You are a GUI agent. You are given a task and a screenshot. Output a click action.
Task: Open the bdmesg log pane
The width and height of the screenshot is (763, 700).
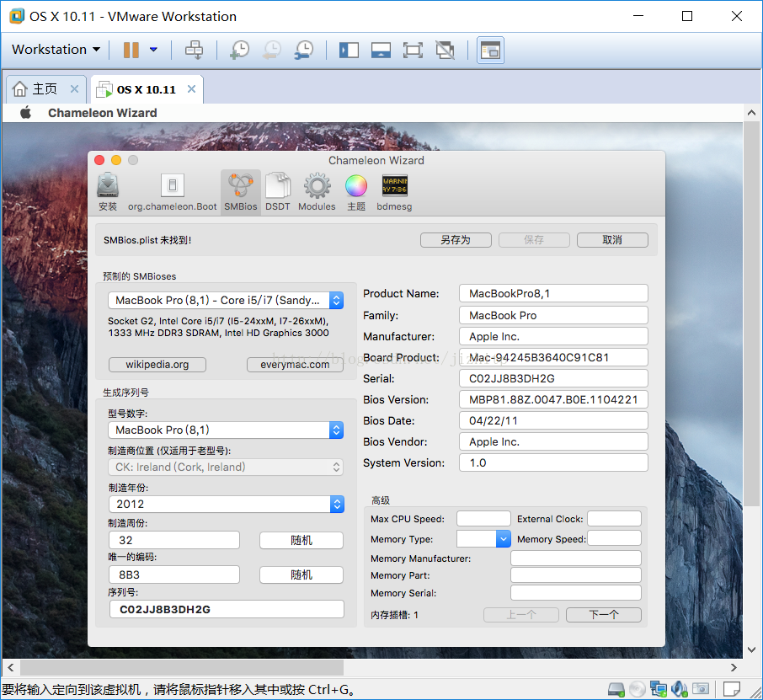pyautogui.click(x=394, y=192)
